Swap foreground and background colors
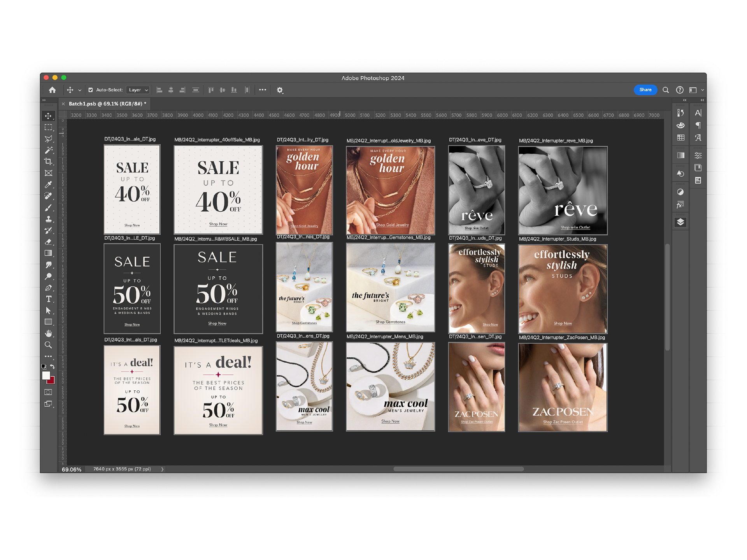747x560 pixels. (53, 367)
